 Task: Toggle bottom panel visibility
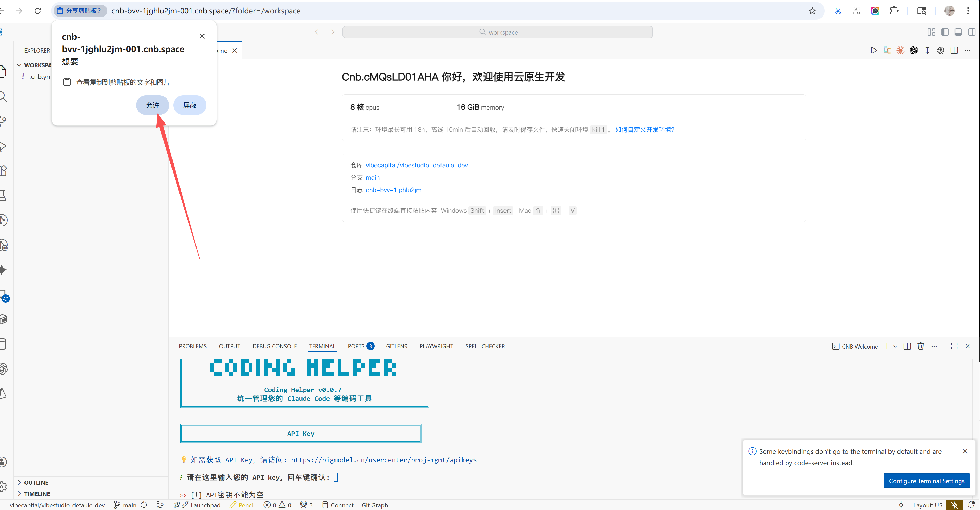[958, 32]
